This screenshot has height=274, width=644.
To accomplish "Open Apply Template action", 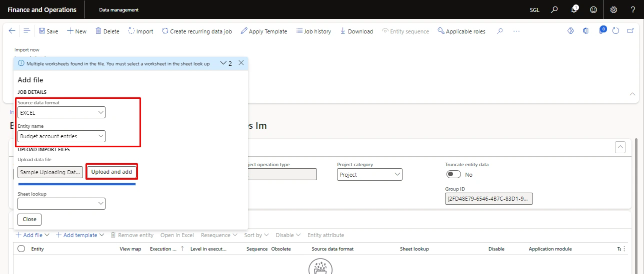I will 264,31.
